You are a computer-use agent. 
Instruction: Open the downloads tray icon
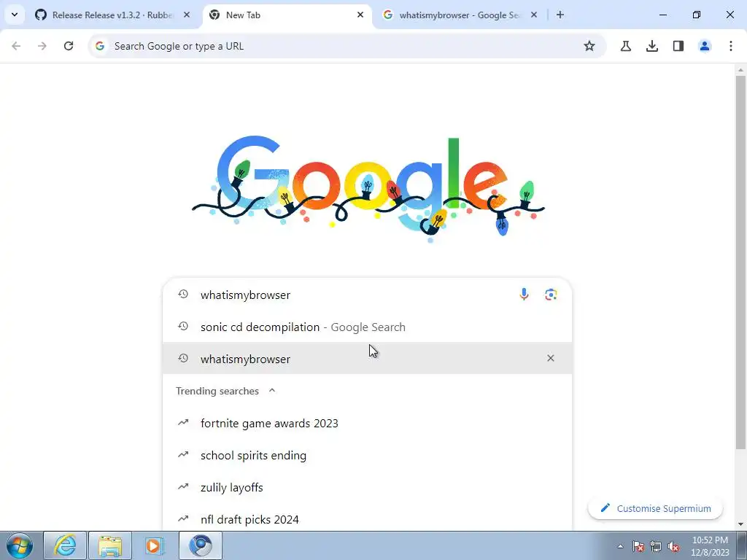click(652, 46)
